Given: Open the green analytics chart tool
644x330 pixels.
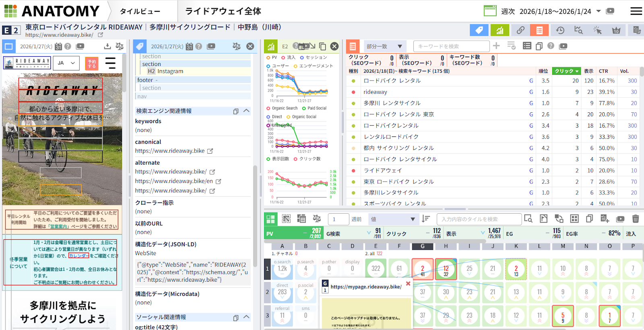Looking at the screenshot, I should point(500,30).
